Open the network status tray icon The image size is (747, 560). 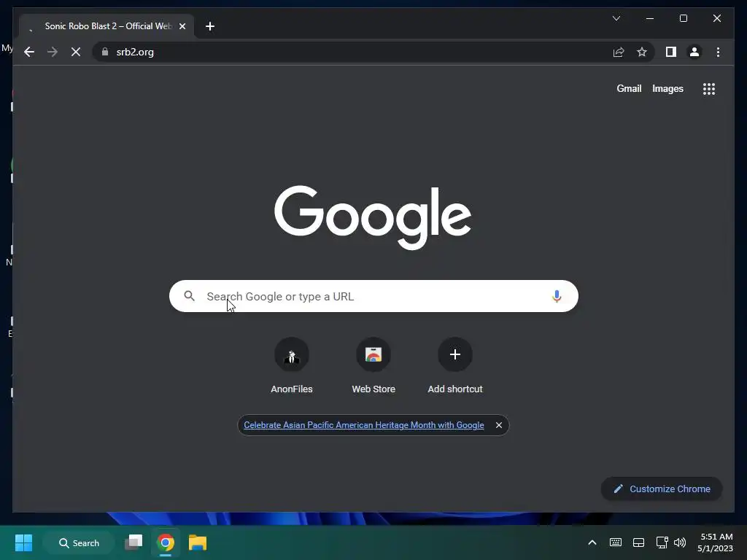coord(662,542)
